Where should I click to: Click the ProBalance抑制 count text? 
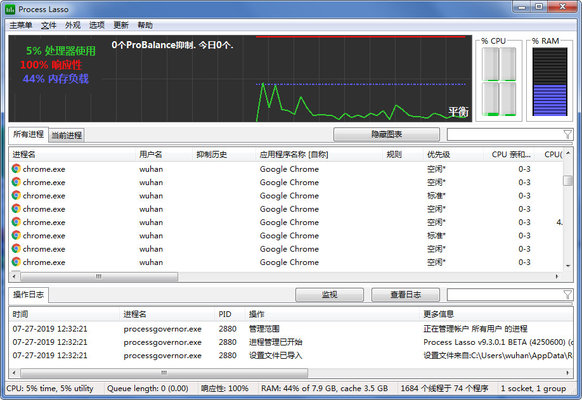click(x=172, y=45)
